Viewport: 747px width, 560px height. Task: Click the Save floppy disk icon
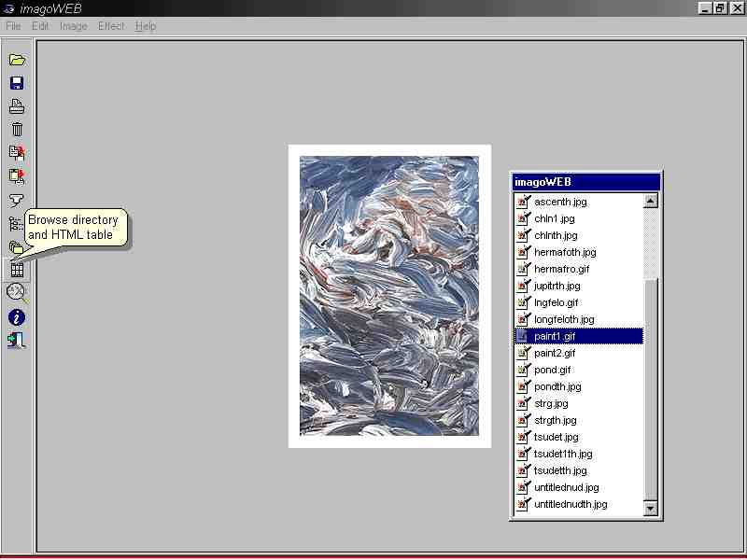point(17,83)
